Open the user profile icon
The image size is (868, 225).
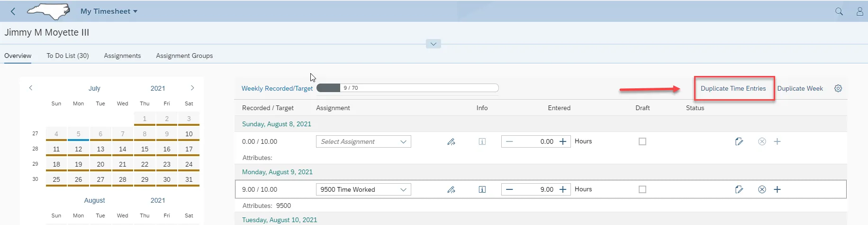point(859,11)
